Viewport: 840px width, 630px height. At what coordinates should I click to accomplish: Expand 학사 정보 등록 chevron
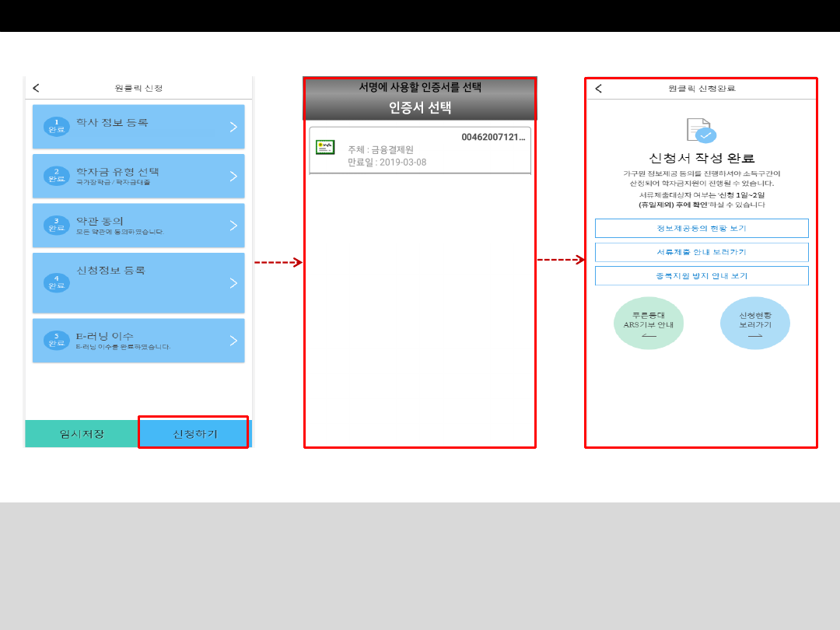click(x=233, y=127)
